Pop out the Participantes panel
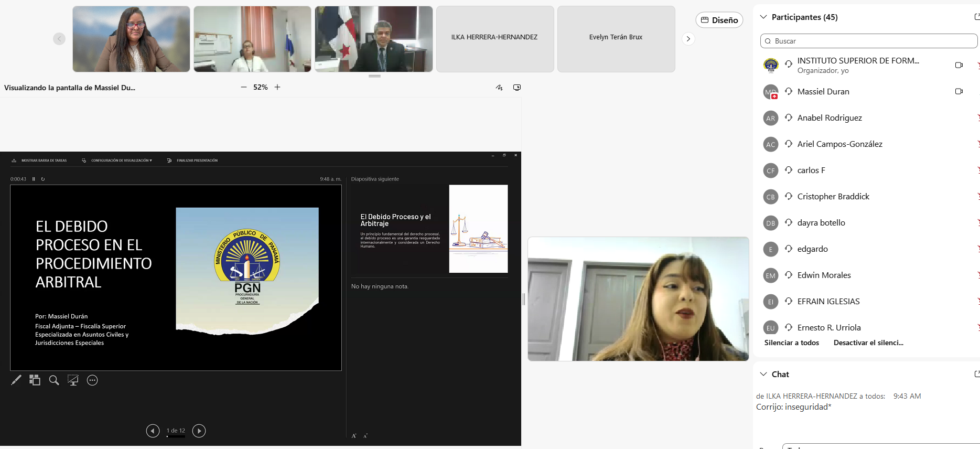Viewport: 980px width, 449px height. coord(976,17)
